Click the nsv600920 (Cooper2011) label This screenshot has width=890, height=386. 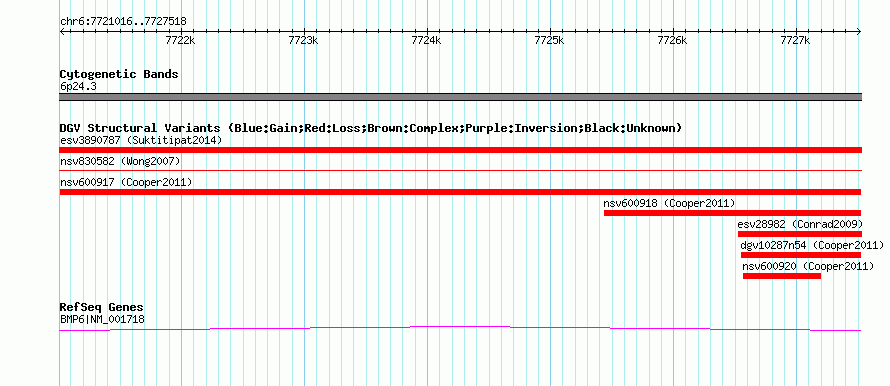click(x=808, y=266)
